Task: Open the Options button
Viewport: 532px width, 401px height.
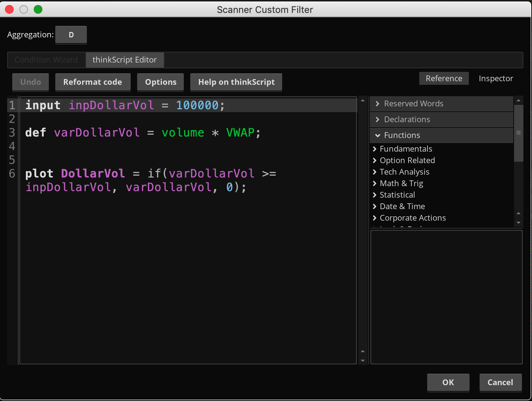Action: (160, 82)
